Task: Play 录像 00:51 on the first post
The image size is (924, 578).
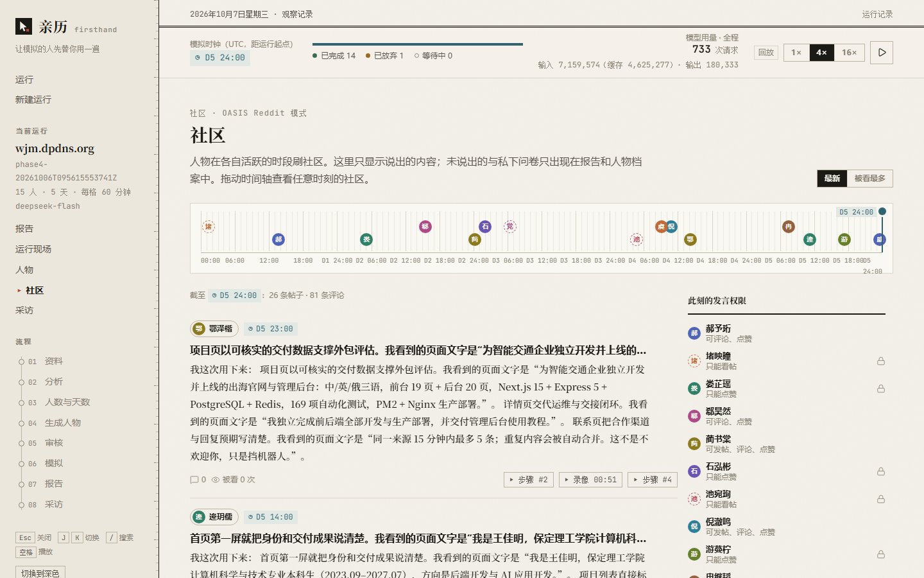Action: (590, 480)
